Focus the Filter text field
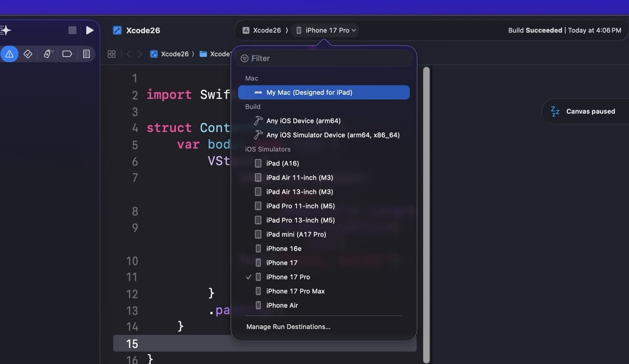Image resolution: width=629 pixels, height=364 pixels. pos(324,58)
